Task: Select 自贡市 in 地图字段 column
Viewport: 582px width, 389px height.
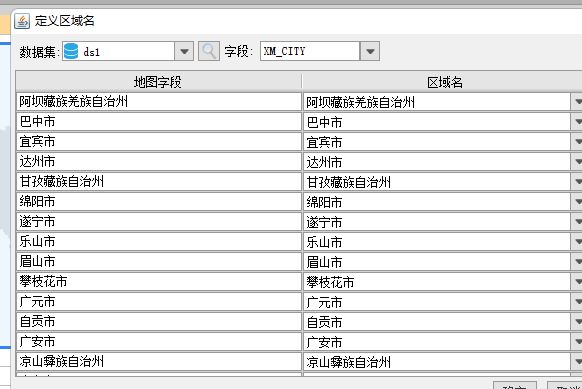Action: (x=159, y=322)
